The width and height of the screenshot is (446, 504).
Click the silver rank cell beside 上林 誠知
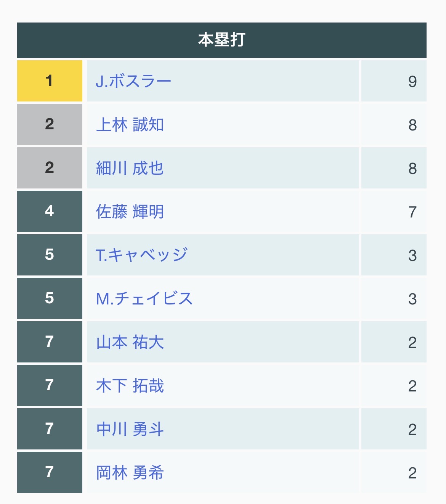(50, 124)
